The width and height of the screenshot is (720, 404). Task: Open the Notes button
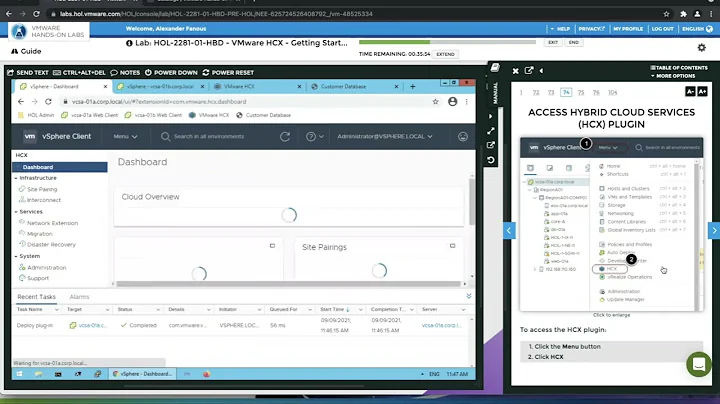point(125,73)
